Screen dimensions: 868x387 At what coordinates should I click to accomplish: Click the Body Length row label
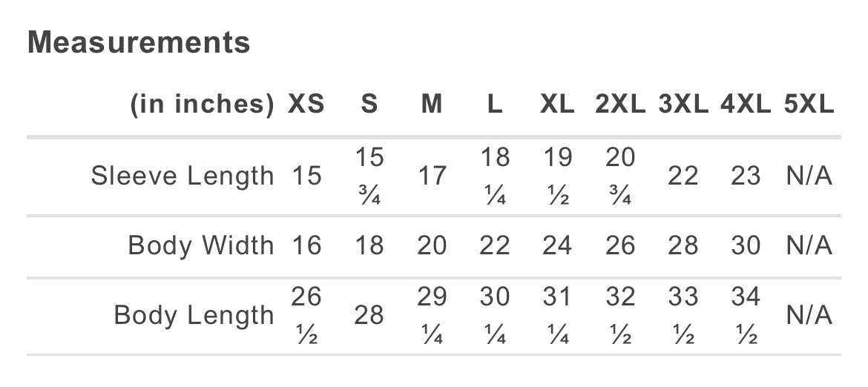[x=194, y=315]
